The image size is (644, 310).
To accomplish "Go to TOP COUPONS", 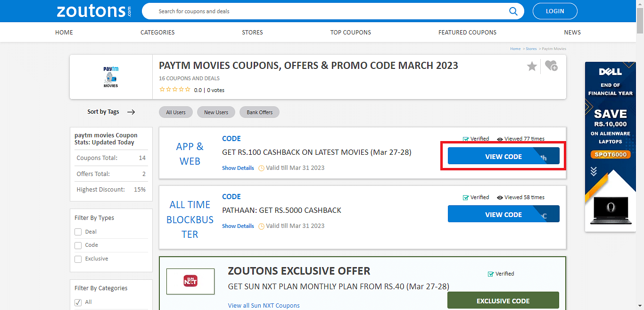I will [350, 33].
